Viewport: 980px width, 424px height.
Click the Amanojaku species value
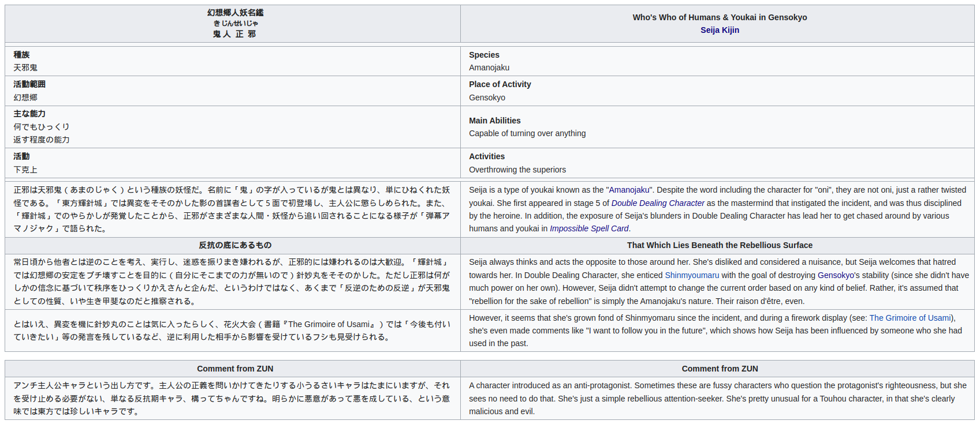click(x=489, y=67)
